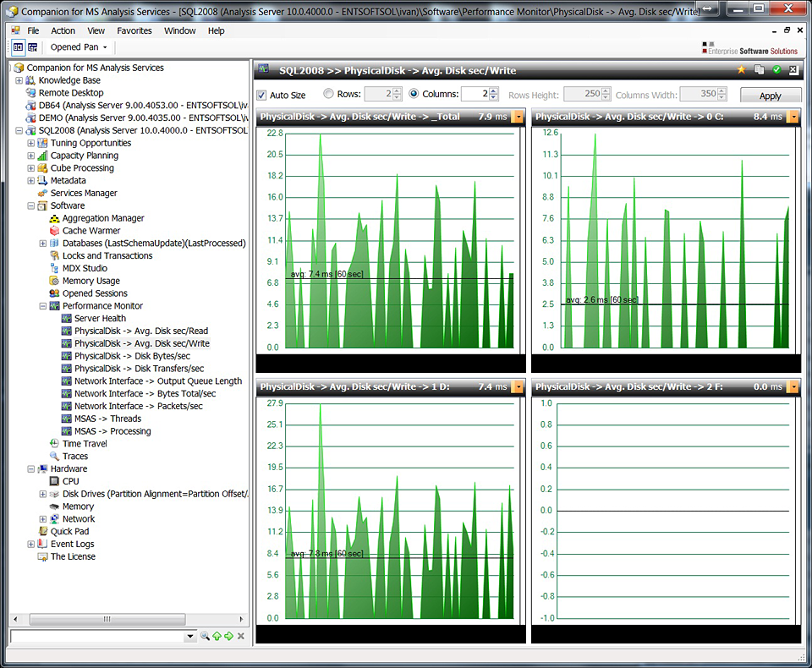Select Network Interface Packets/sec
Viewport: 812px width, 668px height.
pyautogui.click(x=138, y=406)
